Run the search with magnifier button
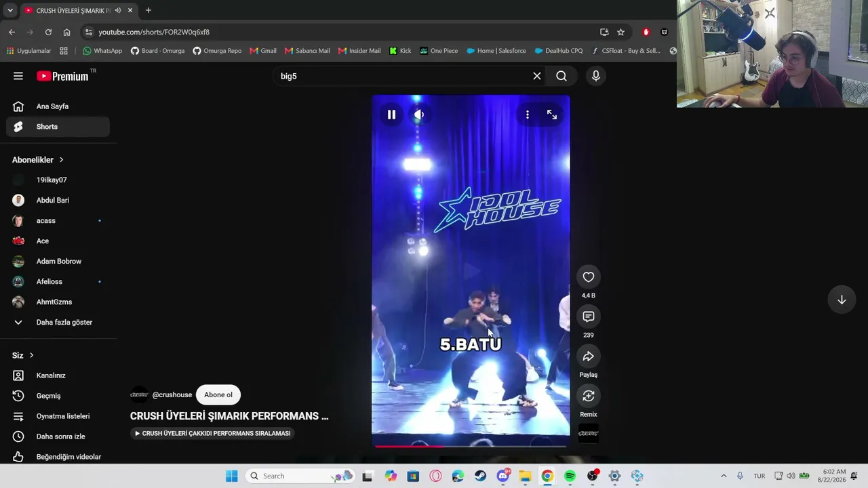Image resolution: width=868 pixels, height=488 pixels. 561,76
